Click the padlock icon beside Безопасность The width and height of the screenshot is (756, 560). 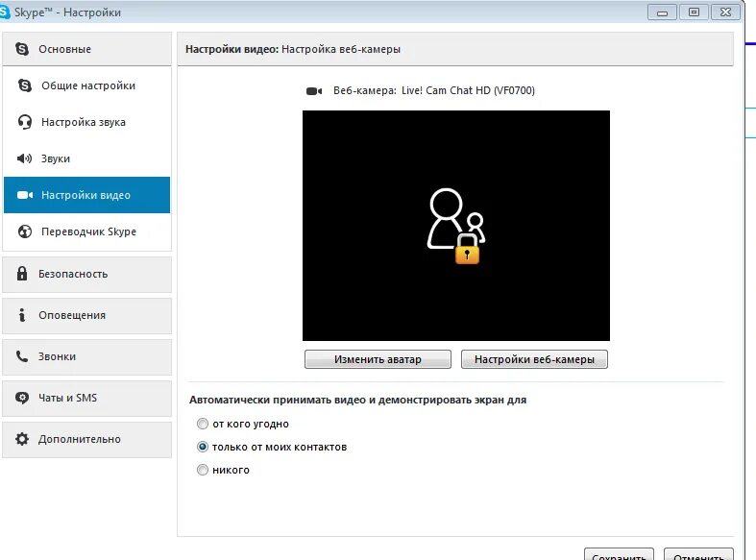tap(22, 273)
